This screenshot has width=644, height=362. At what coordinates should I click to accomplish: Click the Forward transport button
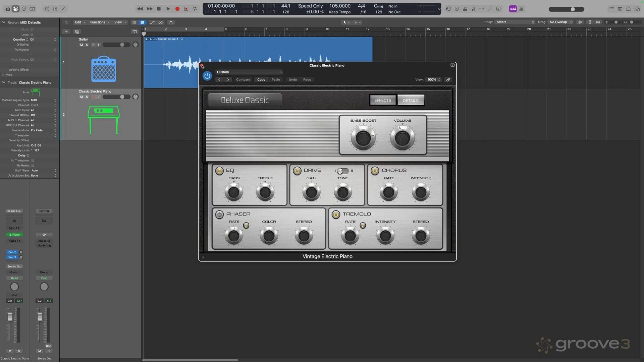coord(149,9)
